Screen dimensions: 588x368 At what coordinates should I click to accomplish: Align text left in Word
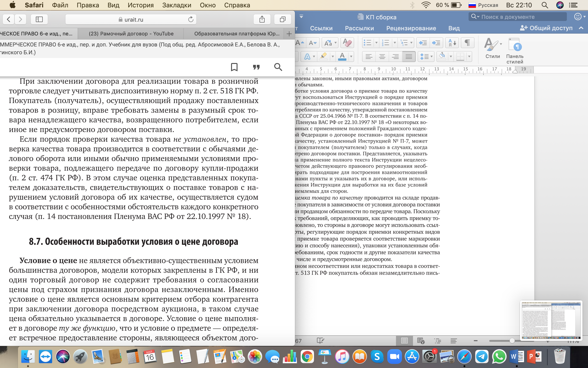pos(369,57)
